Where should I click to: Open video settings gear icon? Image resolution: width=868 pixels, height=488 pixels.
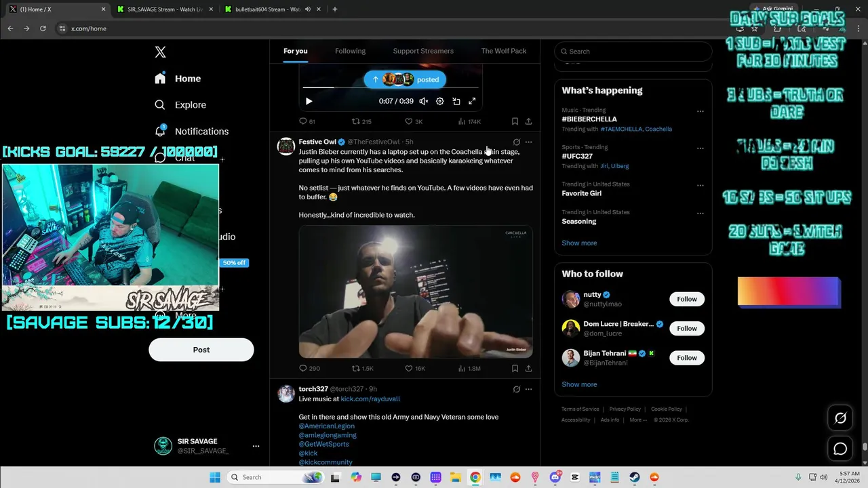click(x=439, y=101)
